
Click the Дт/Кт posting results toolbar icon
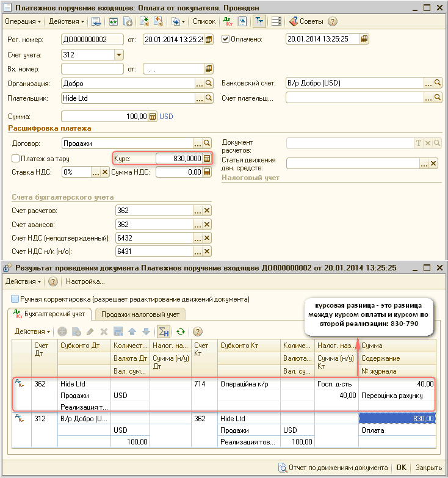coord(228,21)
